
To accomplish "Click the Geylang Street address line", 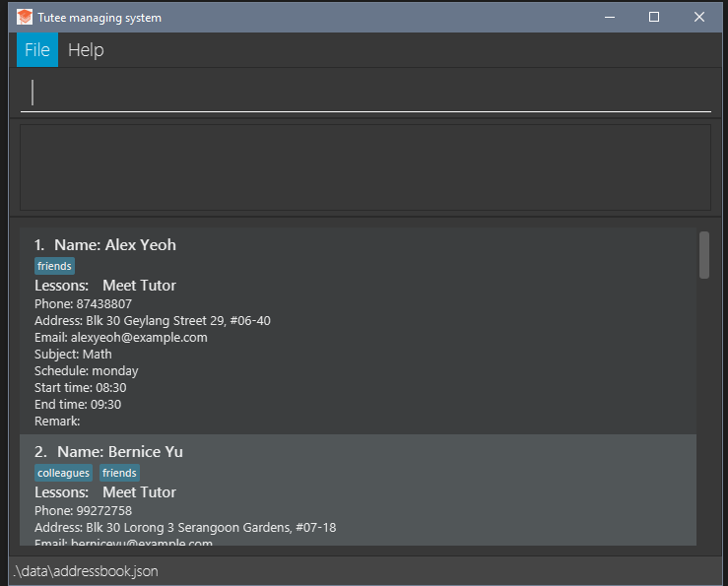I will pos(152,320).
